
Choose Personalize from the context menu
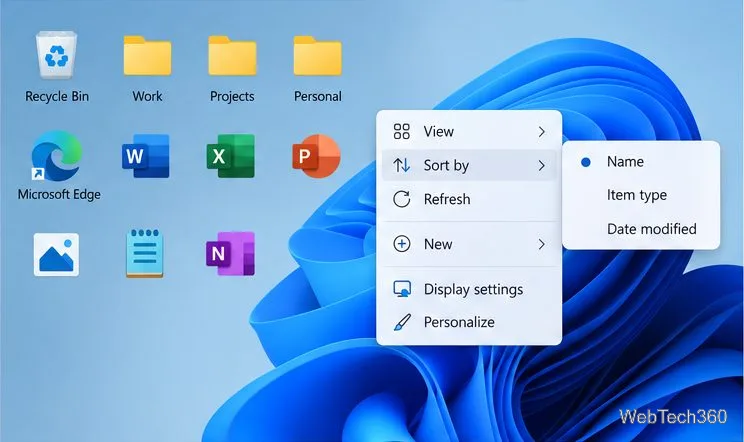tap(469, 322)
